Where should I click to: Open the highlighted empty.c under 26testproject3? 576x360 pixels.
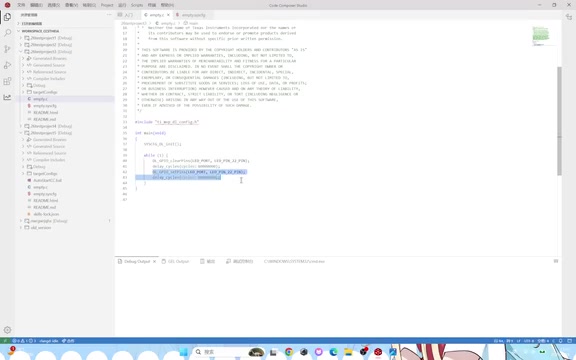pos(40,99)
